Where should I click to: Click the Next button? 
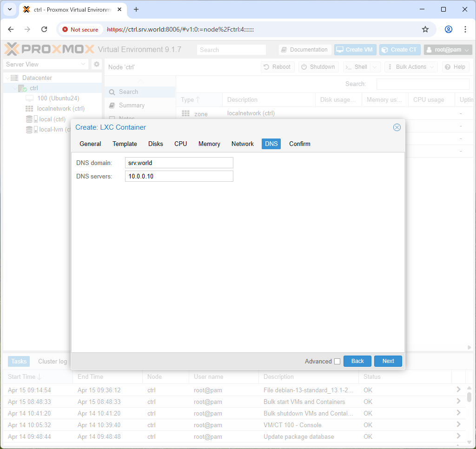pos(388,361)
